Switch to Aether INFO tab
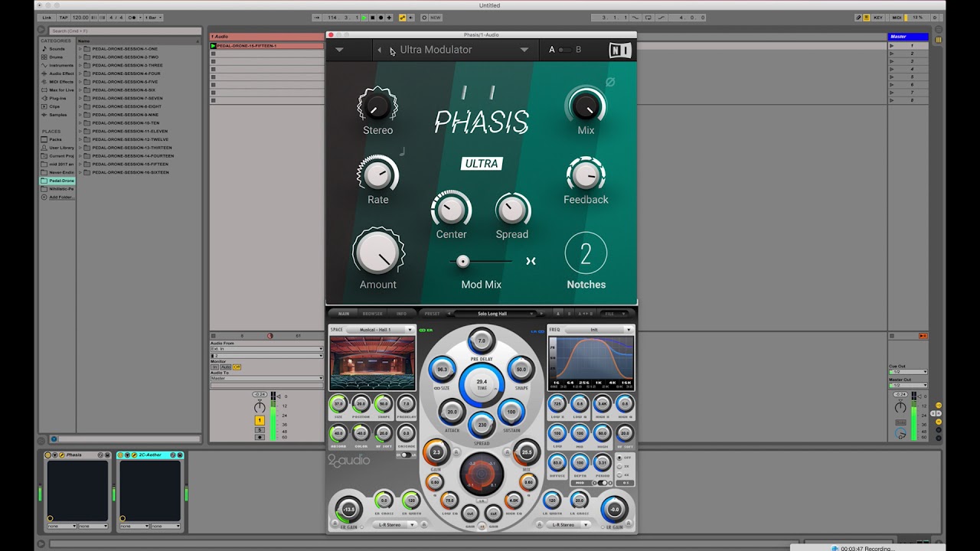The height and width of the screenshot is (551, 980). point(401,314)
